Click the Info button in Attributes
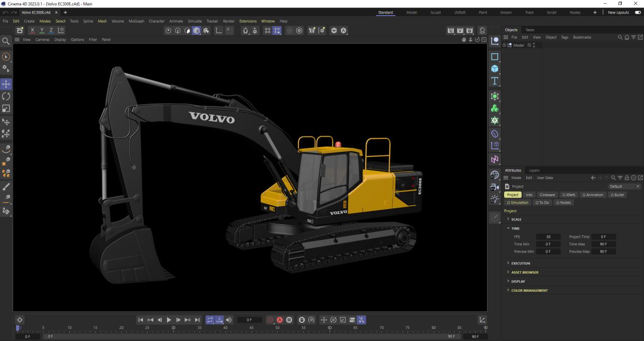This screenshot has width=644, height=341. pos(529,195)
